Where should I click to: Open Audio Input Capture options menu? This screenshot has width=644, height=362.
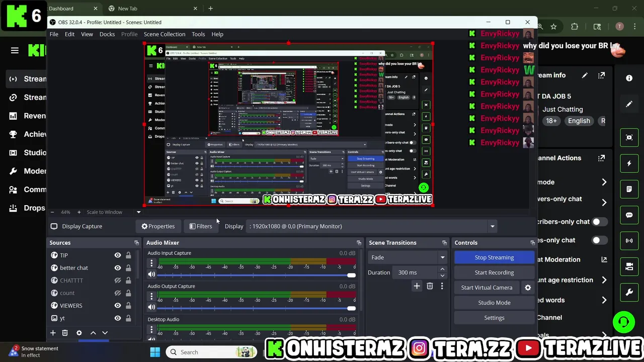point(151,263)
